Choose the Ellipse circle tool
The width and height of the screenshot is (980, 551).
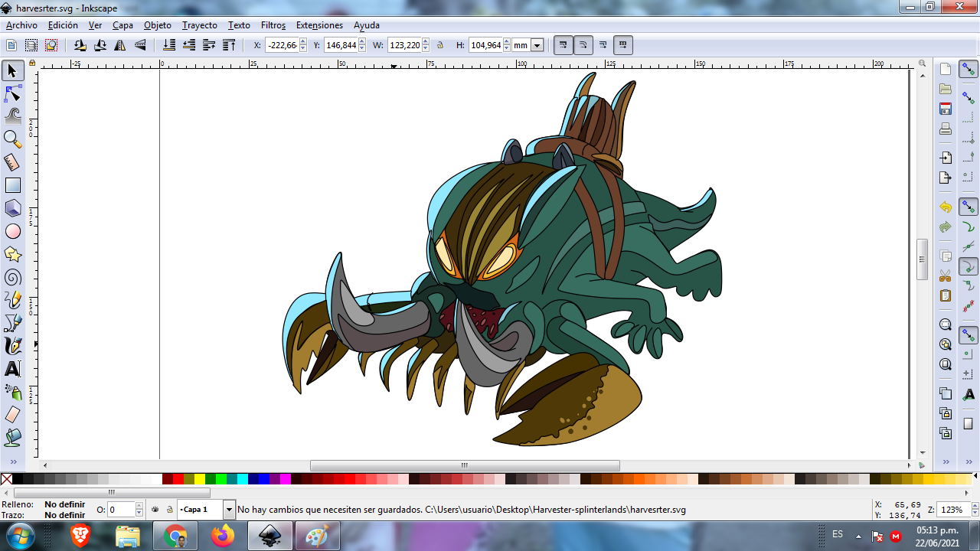click(x=12, y=231)
